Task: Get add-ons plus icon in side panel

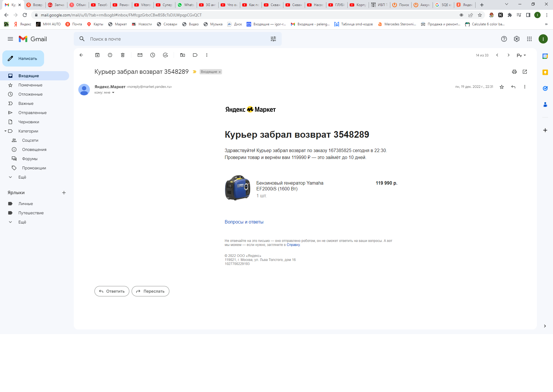Action: tap(545, 130)
